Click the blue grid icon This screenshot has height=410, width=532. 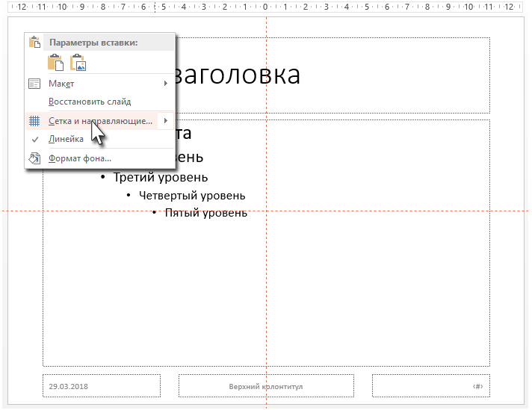(x=34, y=121)
